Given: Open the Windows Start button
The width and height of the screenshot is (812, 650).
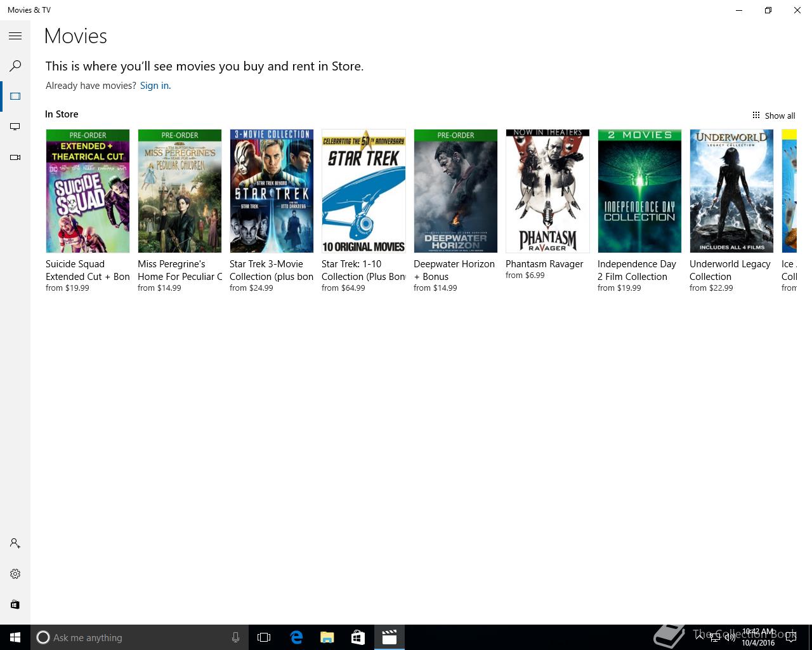Looking at the screenshot, I should point(15,637).
